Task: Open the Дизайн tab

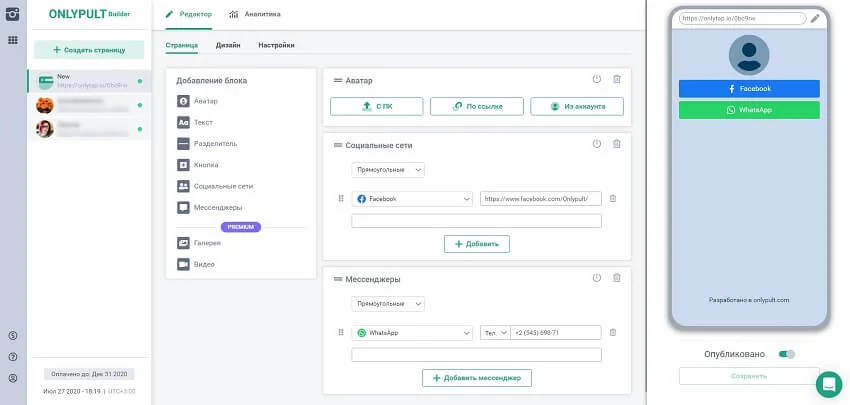Action: click(x=228, y=45)
